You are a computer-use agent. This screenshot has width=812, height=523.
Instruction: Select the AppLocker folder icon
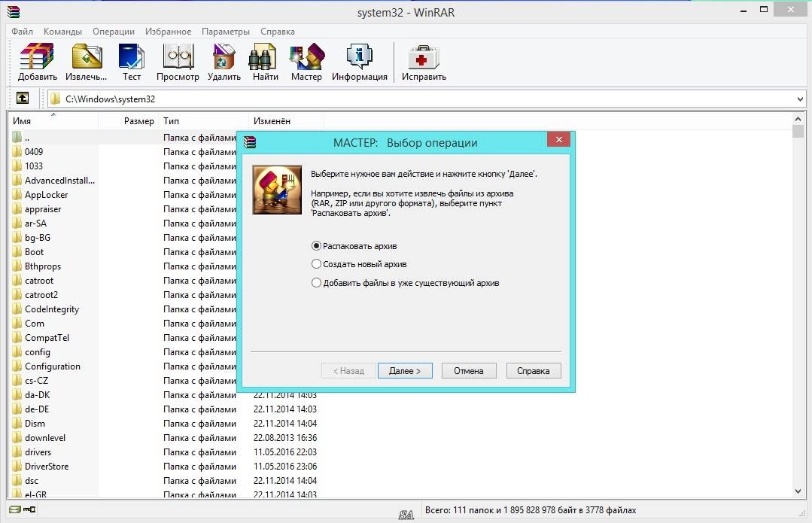pos(17,195)
